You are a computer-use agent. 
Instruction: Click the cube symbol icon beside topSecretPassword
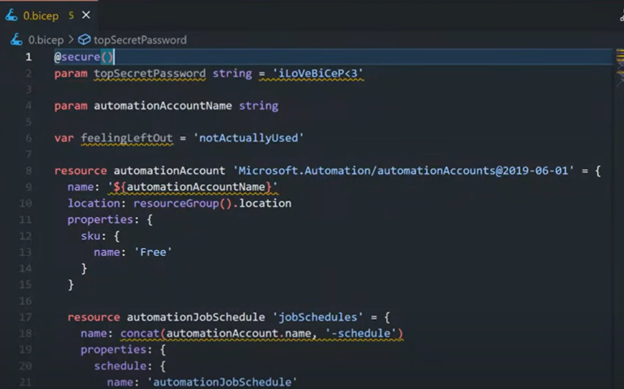84,40
